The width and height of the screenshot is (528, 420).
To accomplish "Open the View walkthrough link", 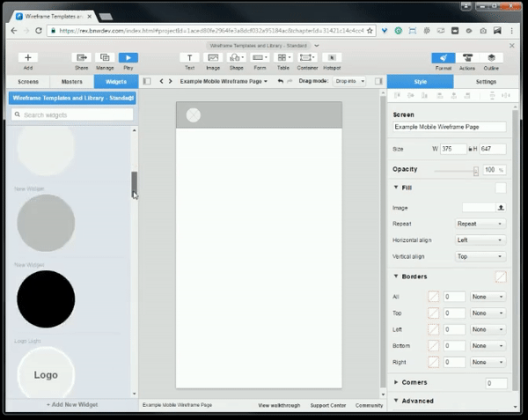I will [x=279, y=405].
